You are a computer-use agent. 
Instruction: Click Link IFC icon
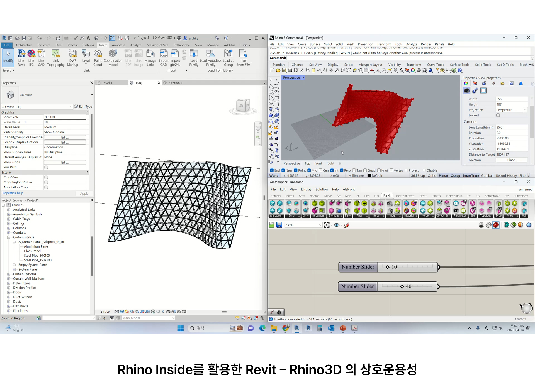click(31, 58)
